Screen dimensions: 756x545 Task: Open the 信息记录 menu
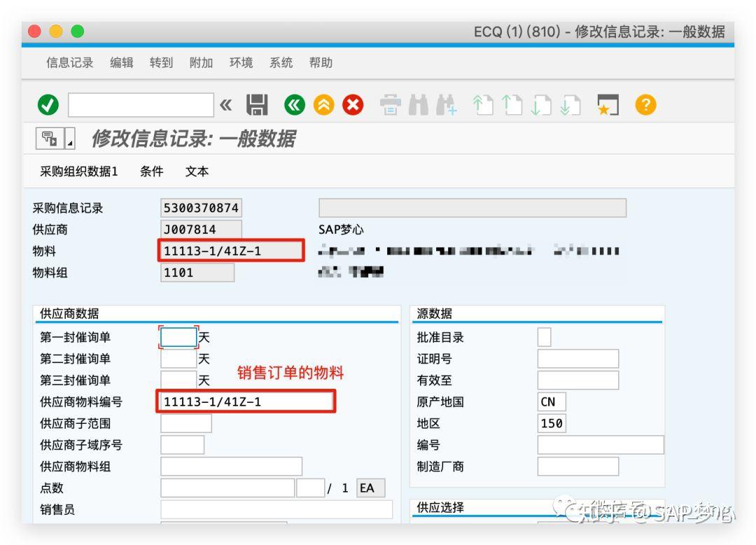(70, 63)
